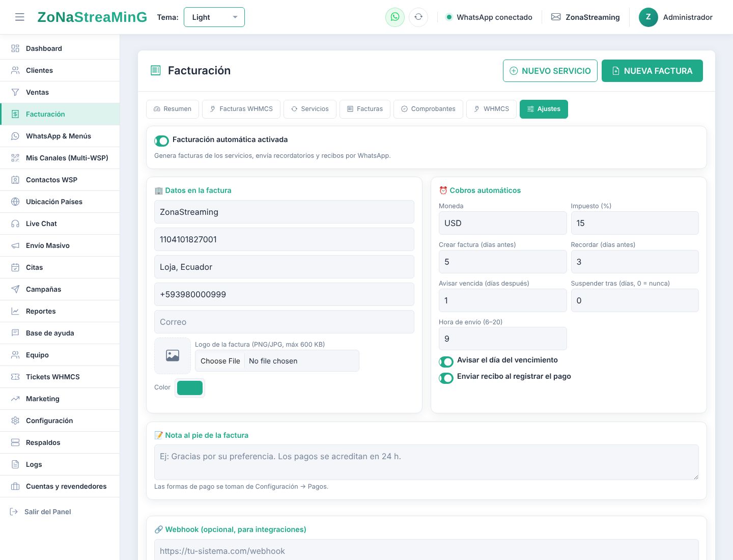Click the Correo input field
This screenshot has height=560, width=733.
tap(284, 322)
